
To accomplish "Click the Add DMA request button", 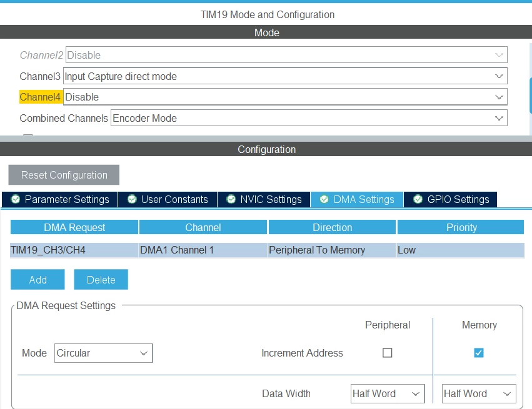I will [38, 280].
